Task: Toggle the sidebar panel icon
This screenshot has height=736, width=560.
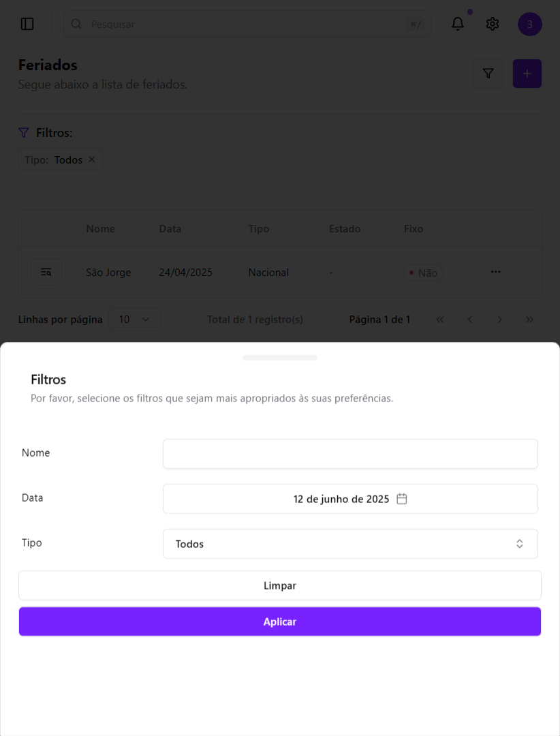Action: coord(27,24)
